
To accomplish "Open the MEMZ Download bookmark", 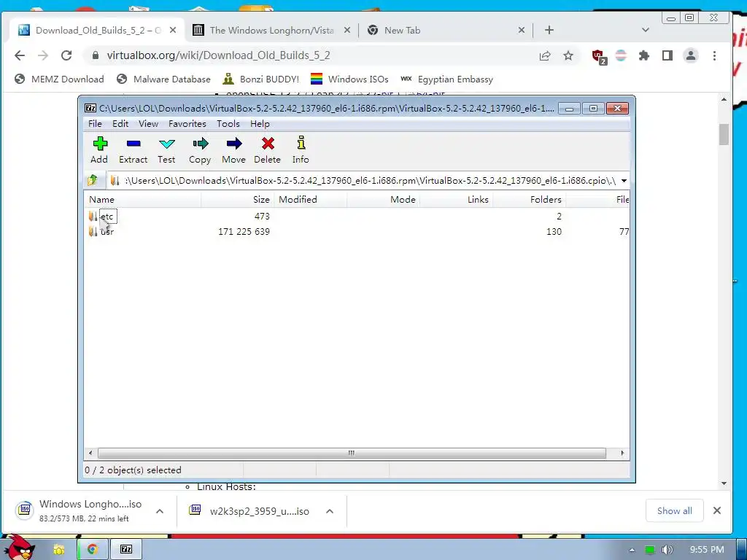I will [60, 79].
